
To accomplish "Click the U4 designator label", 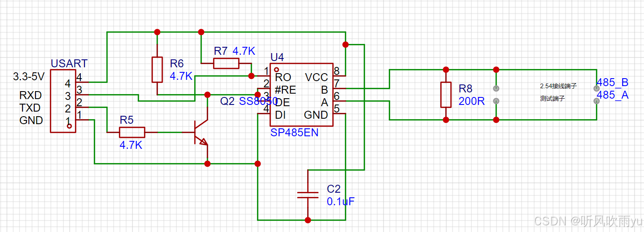I will point(277,57).
